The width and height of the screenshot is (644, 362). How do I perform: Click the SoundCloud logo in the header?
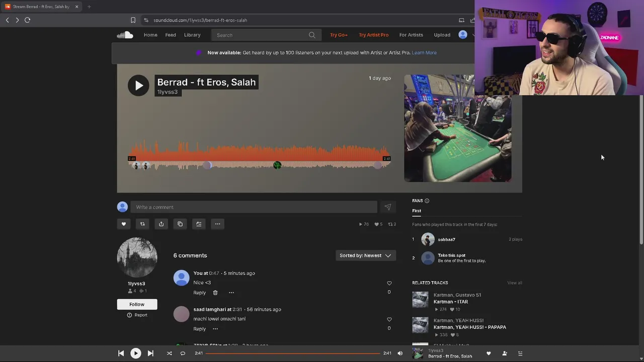click(x=125, y=35)
